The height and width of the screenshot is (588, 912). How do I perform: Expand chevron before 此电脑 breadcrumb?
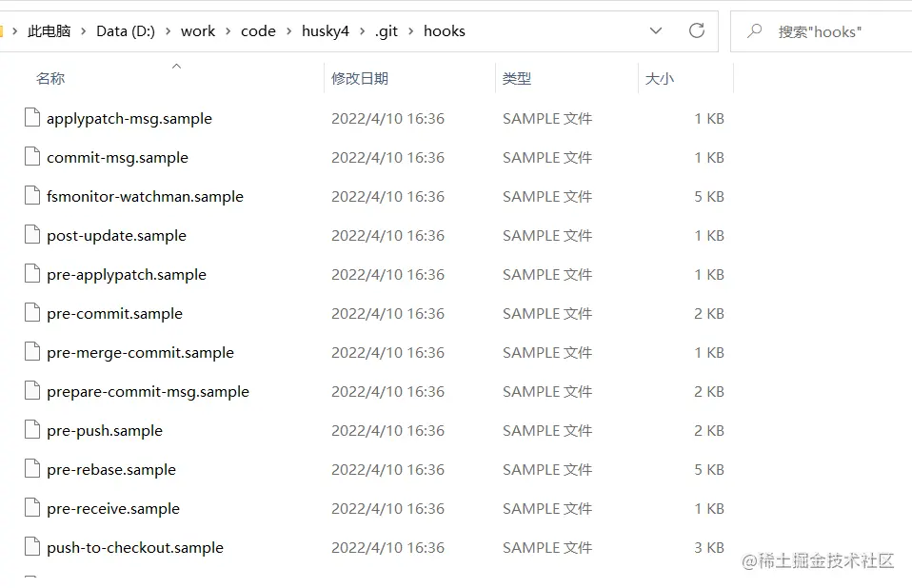click(15, 31)
